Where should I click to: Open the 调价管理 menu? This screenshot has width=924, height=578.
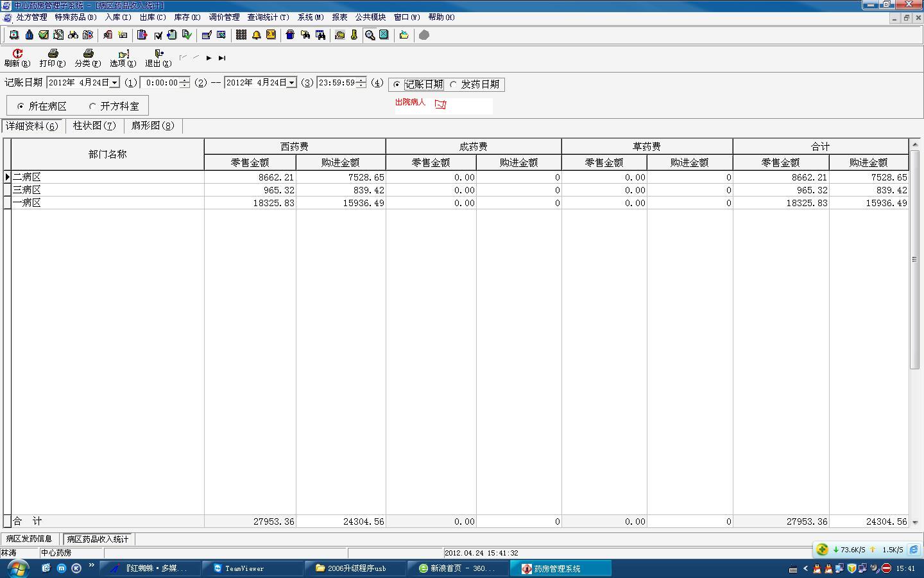click(224, 17)
